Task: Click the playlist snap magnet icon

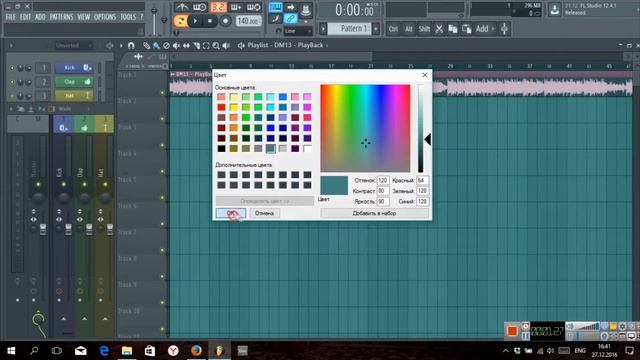Action: click(x=131, y=46)
